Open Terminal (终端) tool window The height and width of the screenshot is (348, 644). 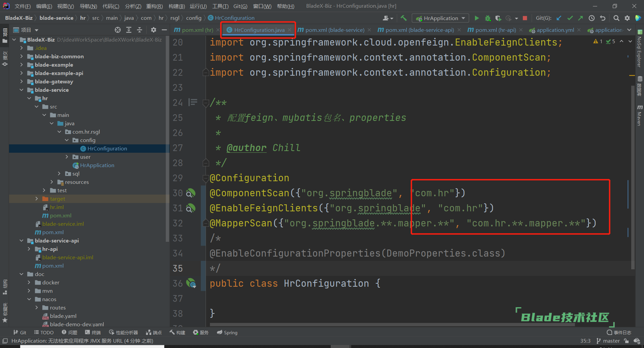93,332
